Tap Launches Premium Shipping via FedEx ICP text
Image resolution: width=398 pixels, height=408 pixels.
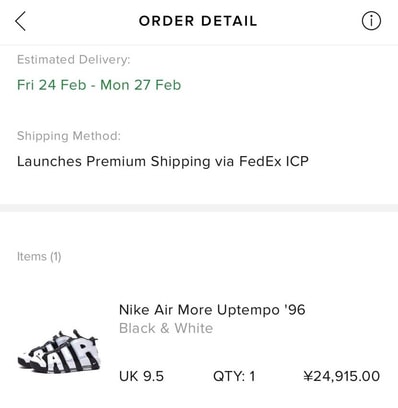(x=163, y=161)
